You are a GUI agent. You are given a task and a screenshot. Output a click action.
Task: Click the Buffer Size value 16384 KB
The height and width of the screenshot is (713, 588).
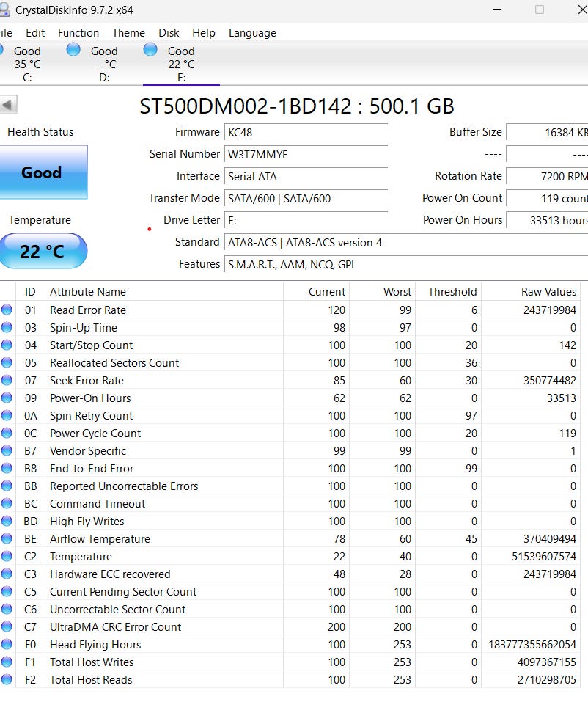tap(547, 133)
